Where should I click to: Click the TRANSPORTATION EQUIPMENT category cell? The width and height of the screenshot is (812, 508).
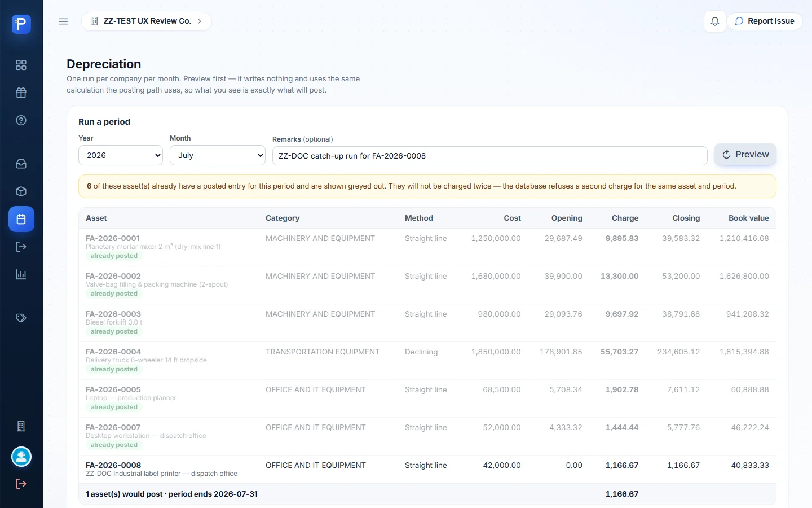click(323, 352)
